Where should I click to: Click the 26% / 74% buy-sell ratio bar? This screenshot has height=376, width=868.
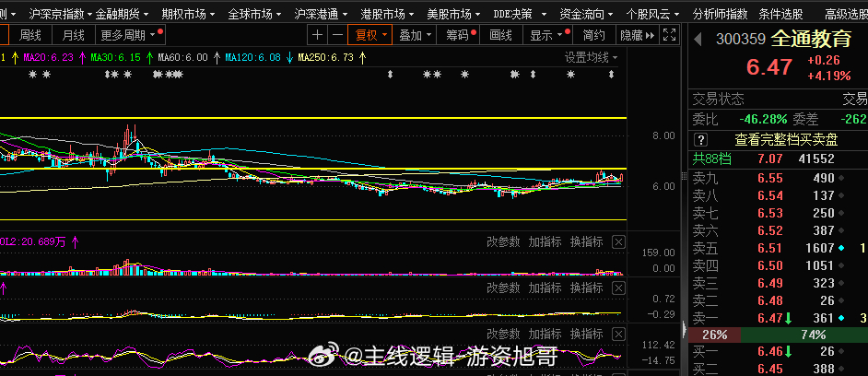coord(778,335)
